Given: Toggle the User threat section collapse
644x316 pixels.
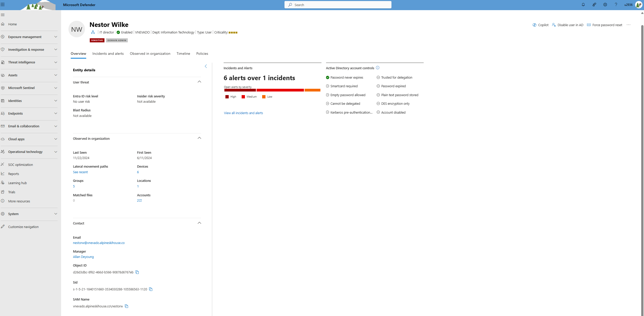Looking at the screenshot, I should 200,81.
